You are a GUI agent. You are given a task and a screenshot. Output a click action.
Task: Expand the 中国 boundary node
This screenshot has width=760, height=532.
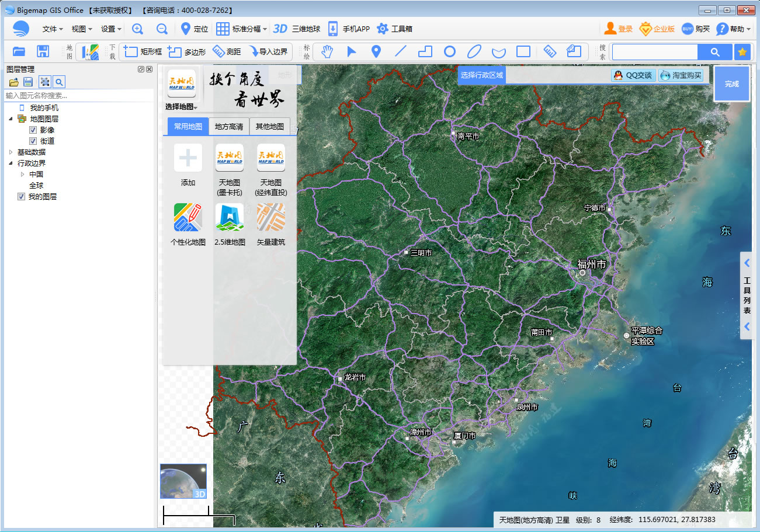[22, 175]
